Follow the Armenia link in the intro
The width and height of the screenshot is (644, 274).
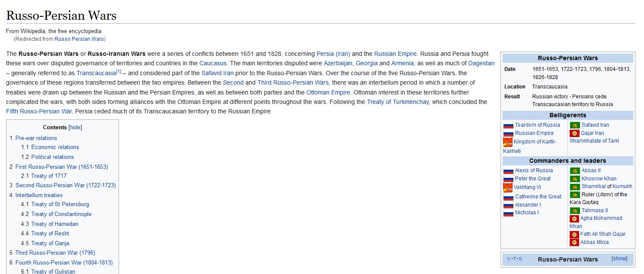[403, 64]
